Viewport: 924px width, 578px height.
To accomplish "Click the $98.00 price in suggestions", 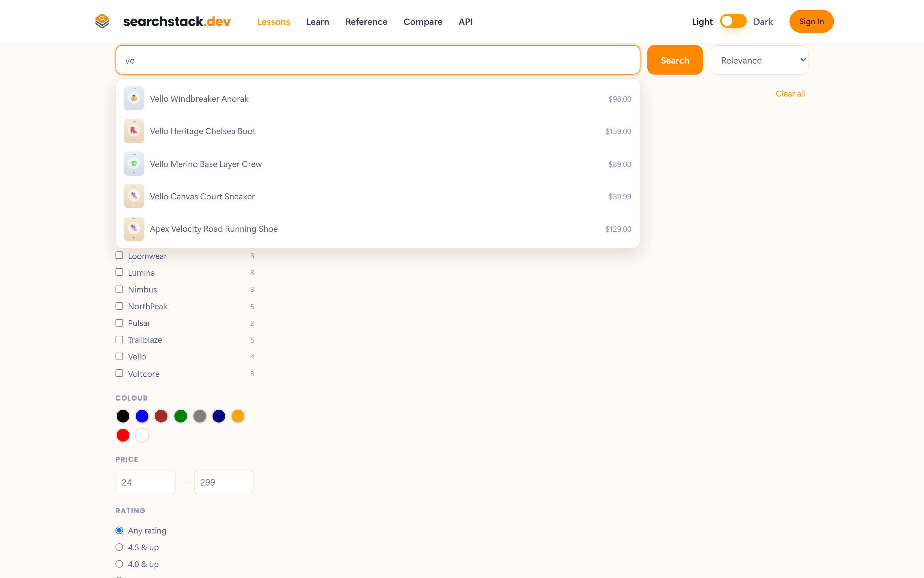I will 620,99.
